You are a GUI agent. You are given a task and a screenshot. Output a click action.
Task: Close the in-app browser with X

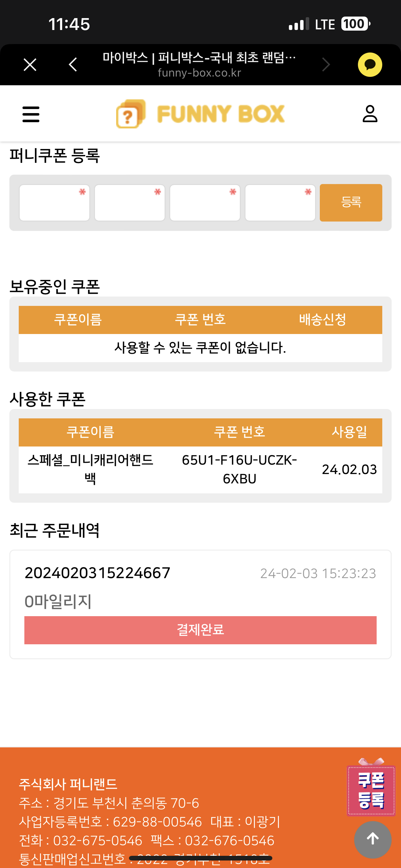pos(30,65)
